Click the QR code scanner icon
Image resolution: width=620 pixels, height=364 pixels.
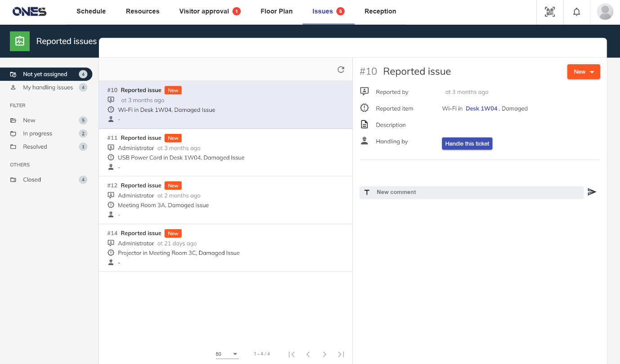(550, 12)
